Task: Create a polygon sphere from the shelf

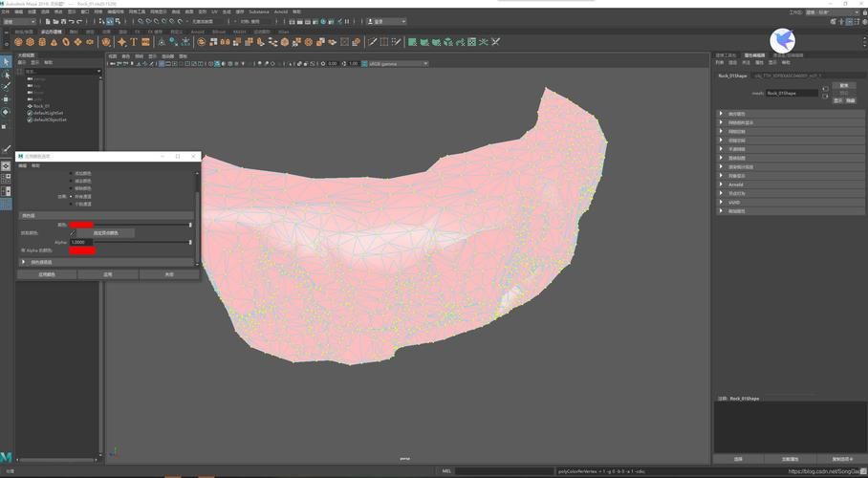Action: [18, 42]
